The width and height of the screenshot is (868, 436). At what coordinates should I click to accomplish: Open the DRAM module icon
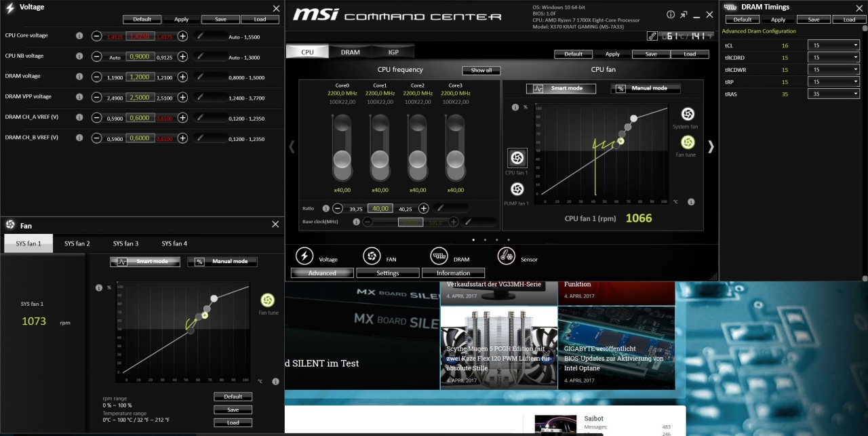pos(439,256)
